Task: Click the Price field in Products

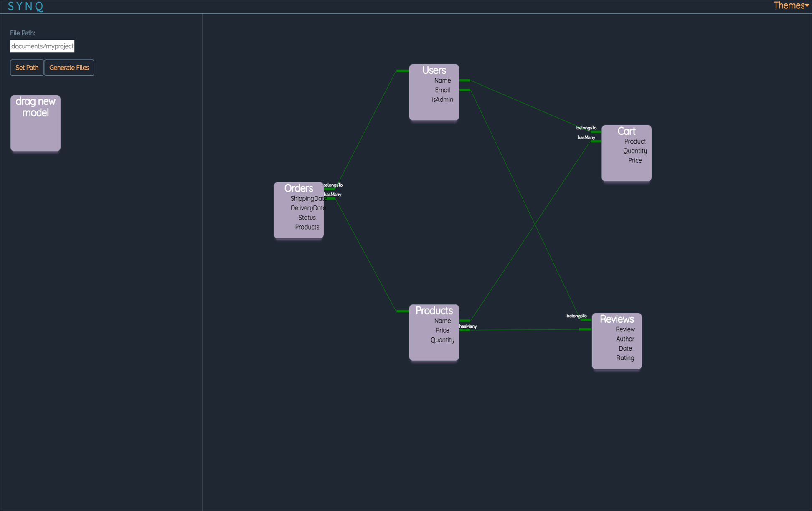Action: (x=442, y=330)
